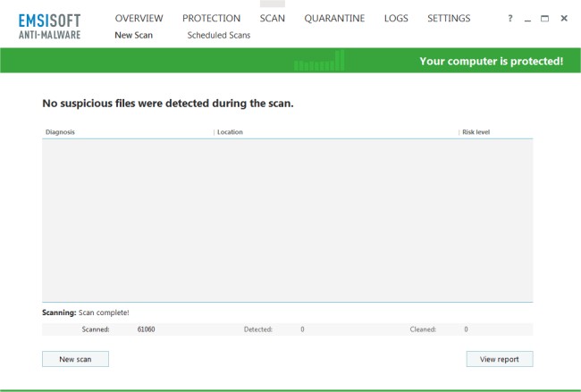581x392 pixels.
Task: Click the signal bars graphic in green banner
Action: pyautogui.click(x=319, y=61)
